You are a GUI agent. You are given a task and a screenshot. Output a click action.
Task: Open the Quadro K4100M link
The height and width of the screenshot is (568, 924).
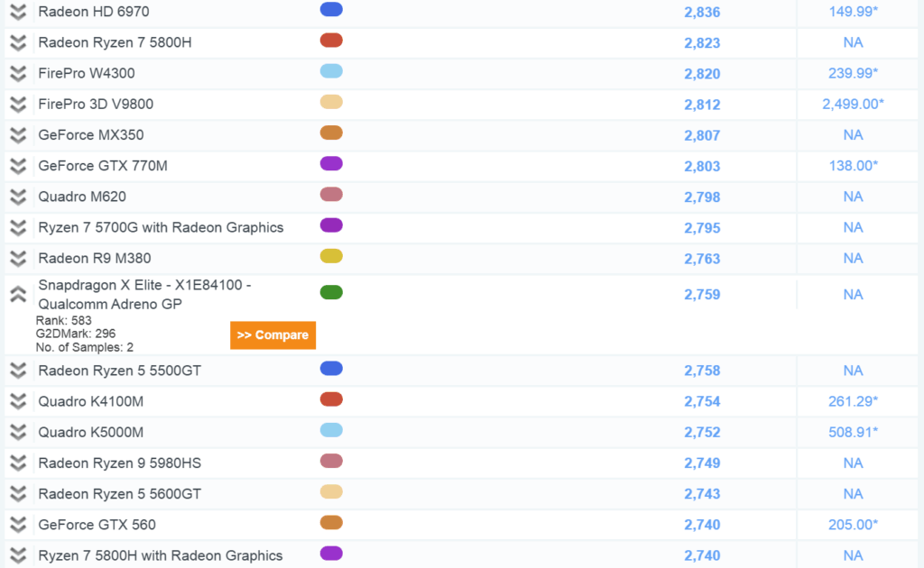point(91,401)
